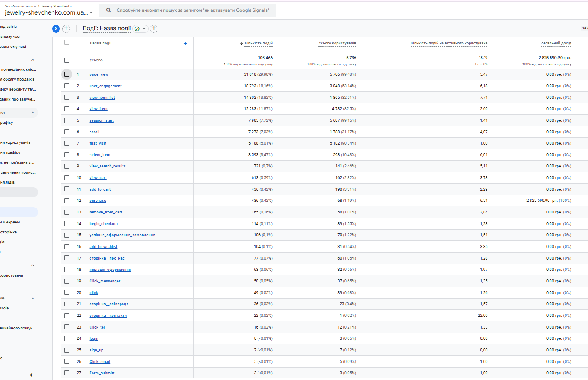Sort by the 'Загальний дохід' column header
Image resolution: width=588 pixels, height=380 pixels.
[556, 43]
